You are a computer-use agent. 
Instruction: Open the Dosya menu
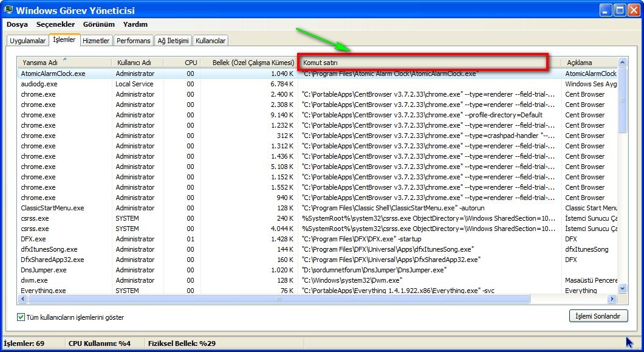(17, 24)
